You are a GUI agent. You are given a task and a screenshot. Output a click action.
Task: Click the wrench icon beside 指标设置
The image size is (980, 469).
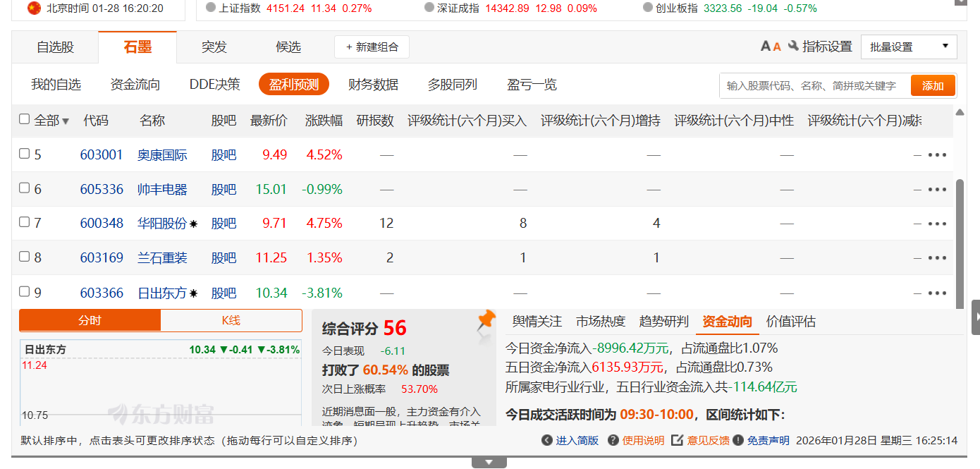click(793, 47)
